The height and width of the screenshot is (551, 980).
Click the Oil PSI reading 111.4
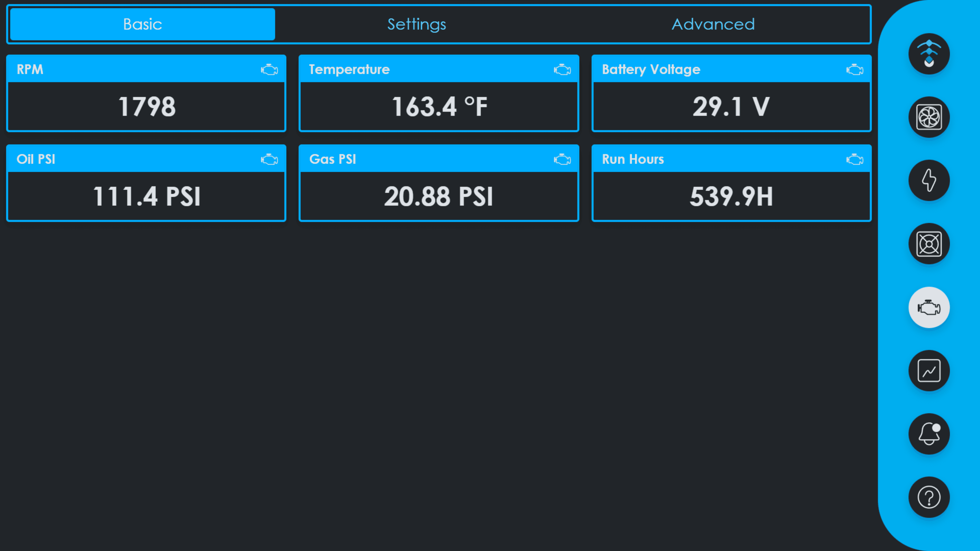(146, 196)
